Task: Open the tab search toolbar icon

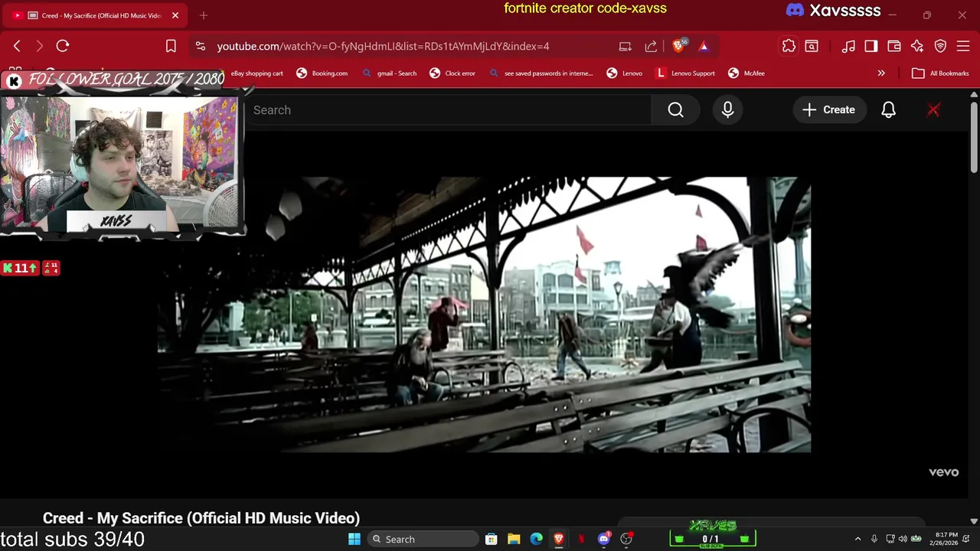Action: (x=812, y=46)
